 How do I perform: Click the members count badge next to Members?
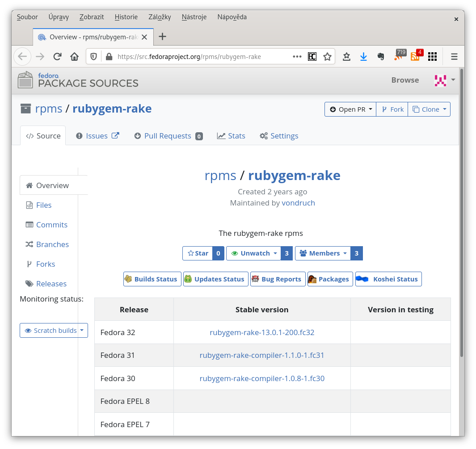[357, 253]
